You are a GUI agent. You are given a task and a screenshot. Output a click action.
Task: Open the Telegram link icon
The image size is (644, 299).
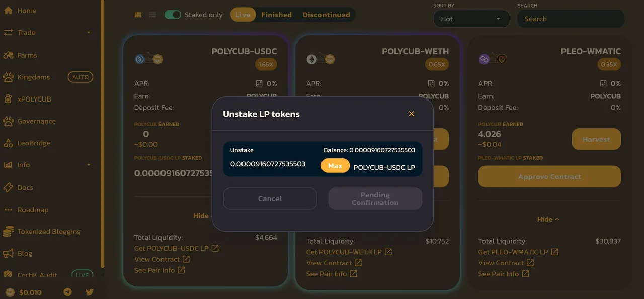pyautogui.click(x=67, y=292)
